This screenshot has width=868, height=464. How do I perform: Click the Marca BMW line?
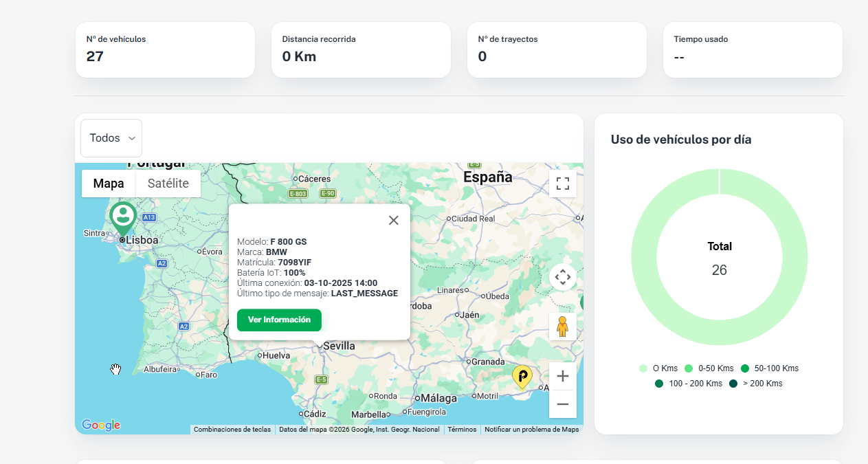click(263, 252)
